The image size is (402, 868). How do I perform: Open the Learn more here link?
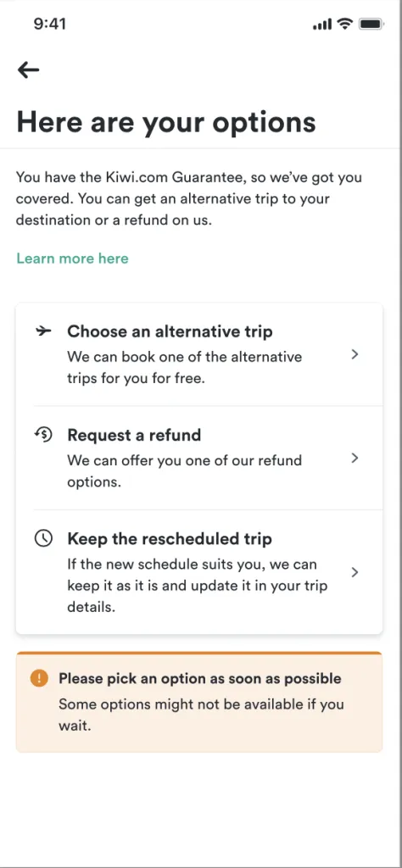click(x=73, y=259)
